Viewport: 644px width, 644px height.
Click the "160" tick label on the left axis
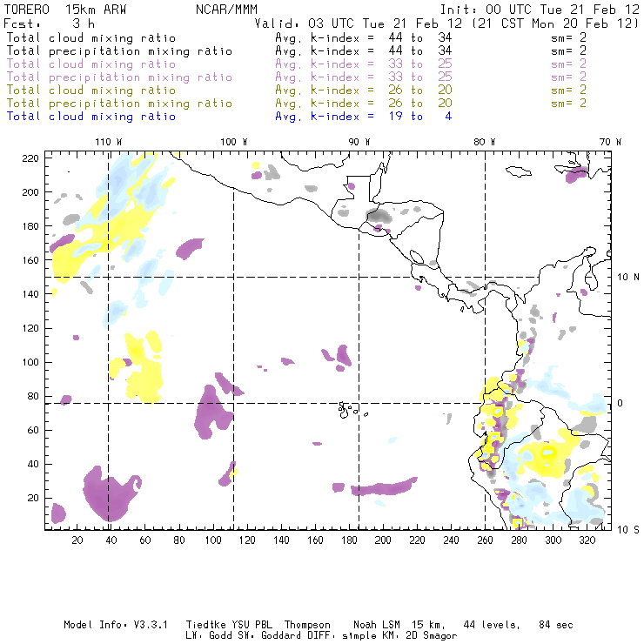tap(30, 260)
